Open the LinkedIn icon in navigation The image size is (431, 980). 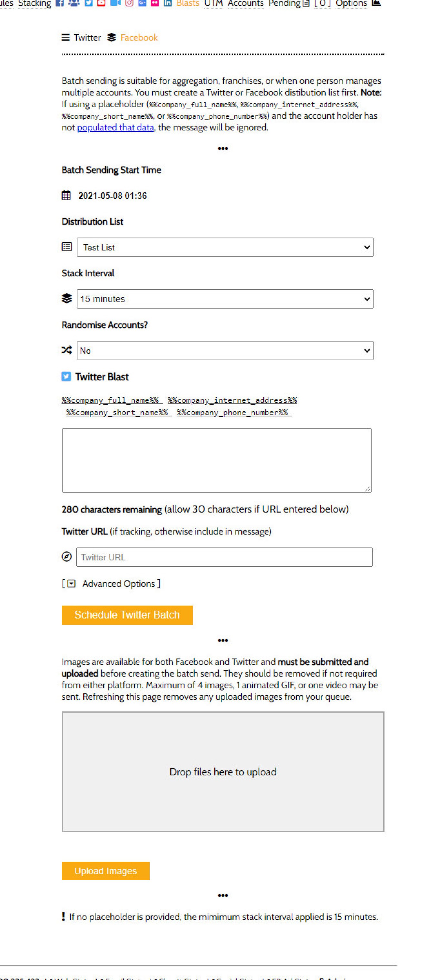pyautogui.click(x=167, y=3)
